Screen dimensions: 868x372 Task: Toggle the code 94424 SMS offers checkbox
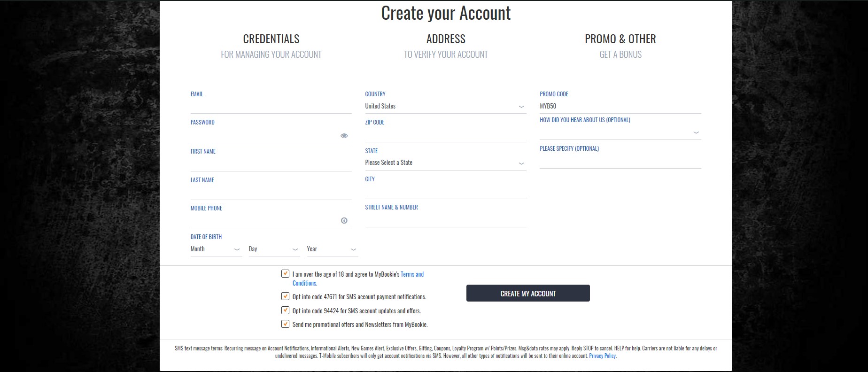tap(285, 310)
